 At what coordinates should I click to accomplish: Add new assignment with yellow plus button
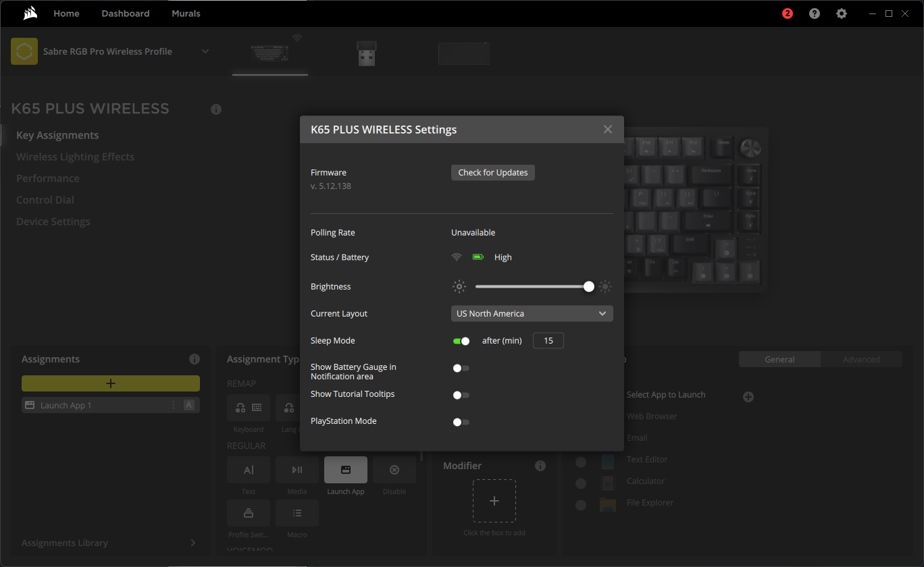click(111, 383)
